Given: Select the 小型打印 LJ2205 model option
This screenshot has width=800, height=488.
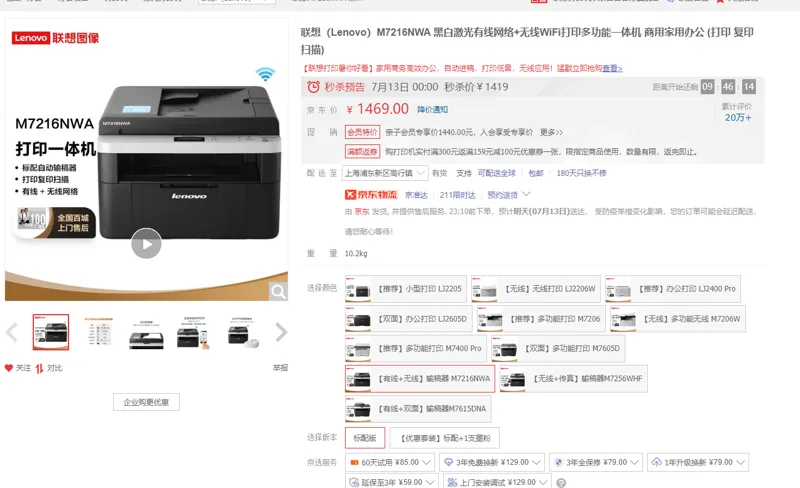Looking at the screenshot, I should 406,289.
